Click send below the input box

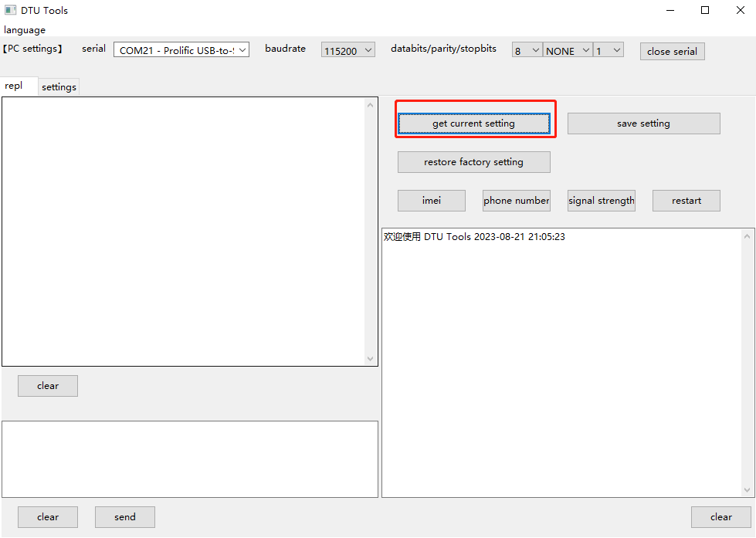point(124,517)
